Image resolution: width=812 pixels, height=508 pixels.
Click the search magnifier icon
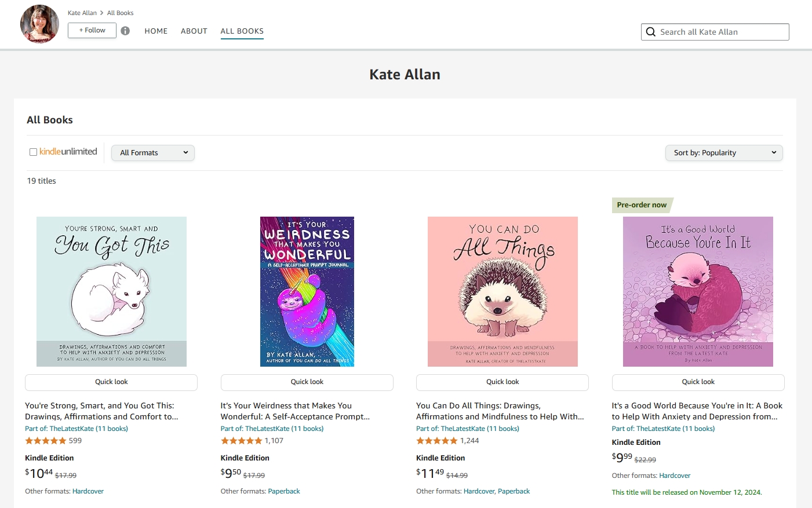click(x=651, y=32)
